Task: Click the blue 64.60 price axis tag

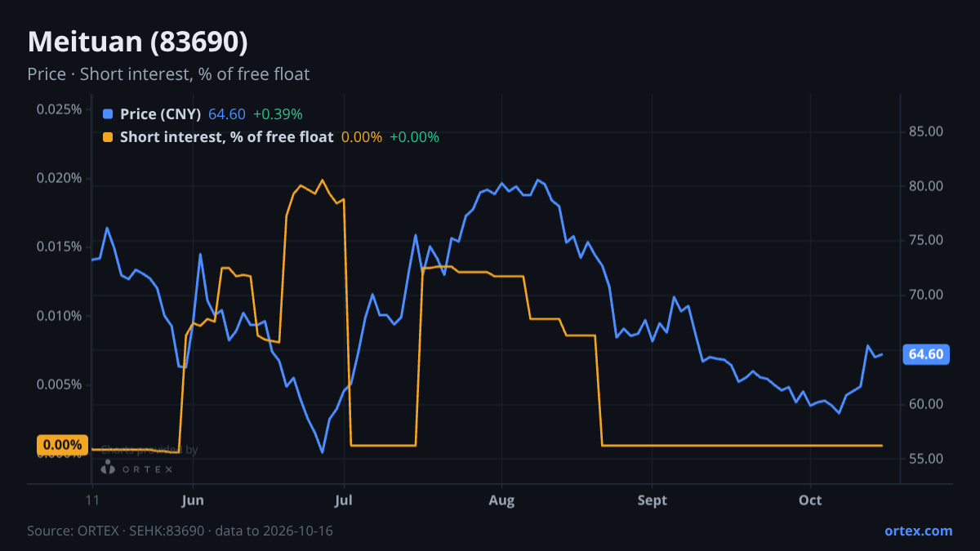Action: coord(926,354)
